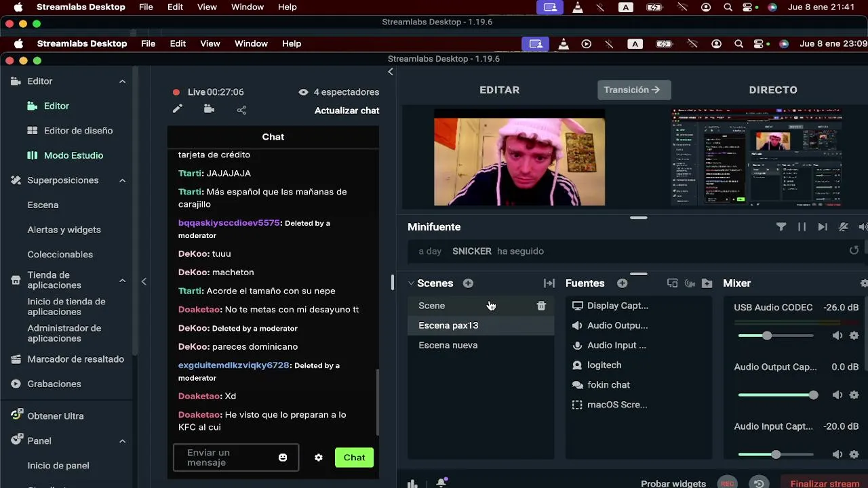
Task: Open Alertas y widgets in the sidebar
Action: (64, 230)
